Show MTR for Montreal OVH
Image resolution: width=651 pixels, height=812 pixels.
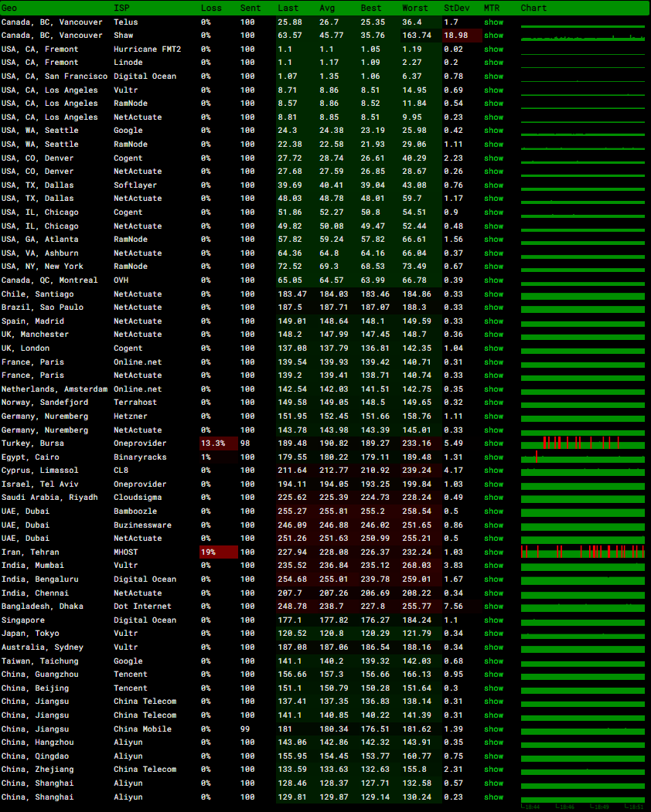[493, 280]
